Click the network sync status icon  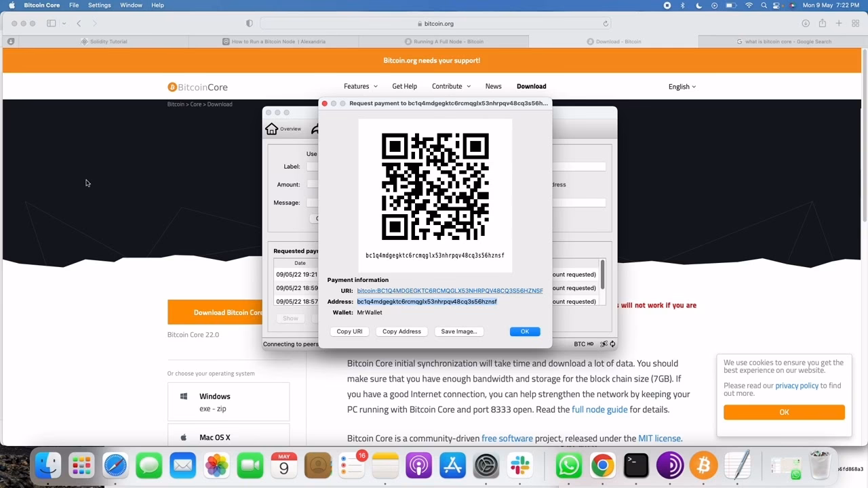tap(612, 344)
